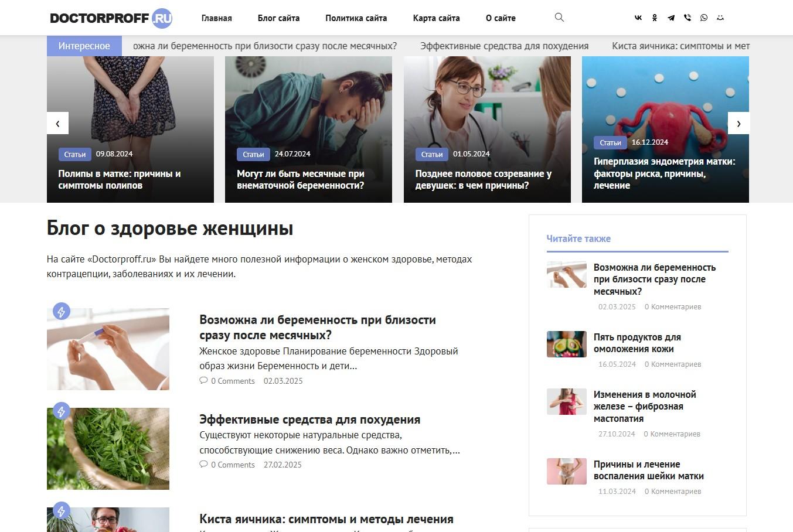
Task: Click the lightning badge on the green-herbs thumbnail
Action: tap(62, 411)
